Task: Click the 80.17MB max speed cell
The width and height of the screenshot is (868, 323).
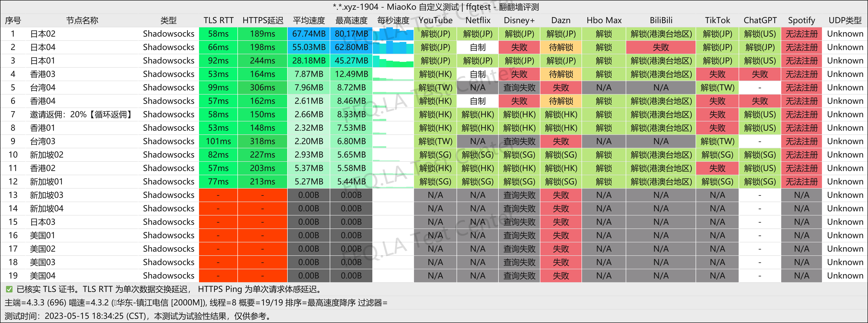Action: [351, 34]
